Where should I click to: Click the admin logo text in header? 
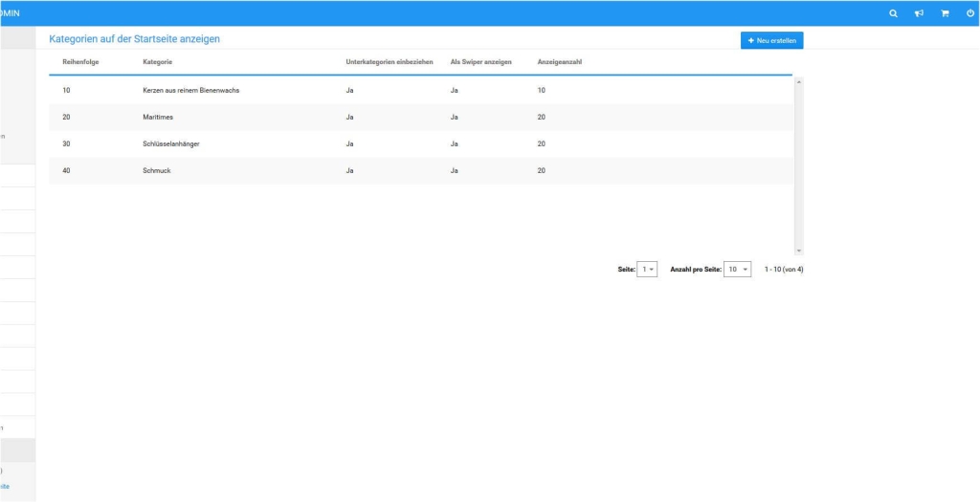[11, 13]
